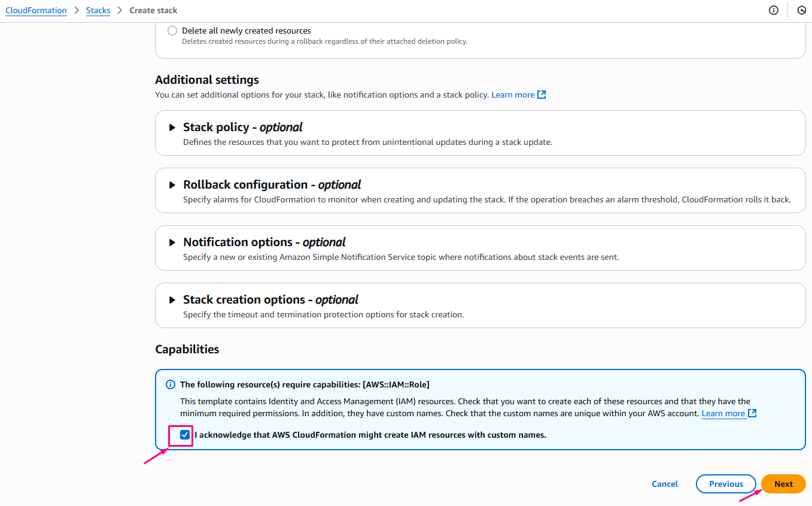Image resolution: width=812 pixels, height=506 pixels.
Task: Navigate to the Stacks breadcrumb
Action: [x=98, y=10]
